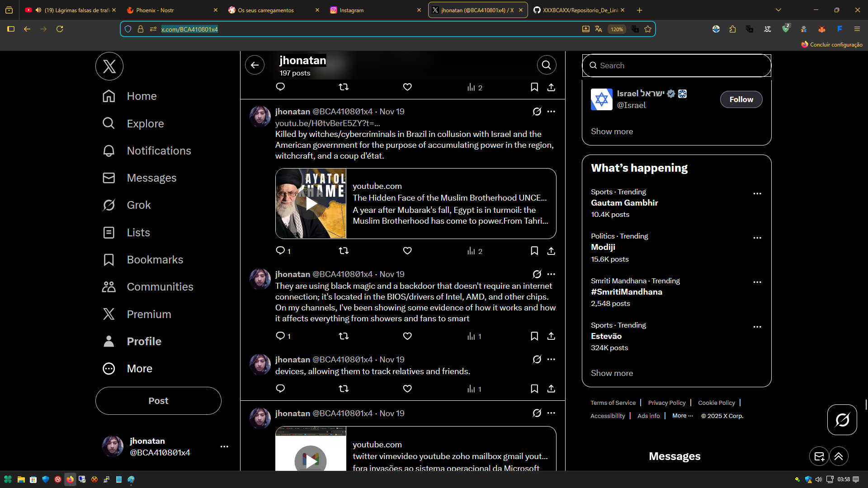Viewport: 868px width, 488px height.
Task: Open options for Gautam Gambhir trend
Action: coord(757,193)
